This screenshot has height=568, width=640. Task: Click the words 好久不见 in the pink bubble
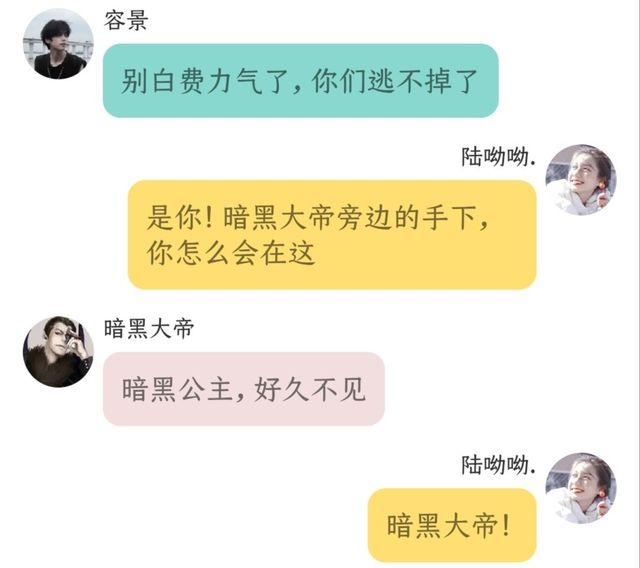click(x=310, y=389)
